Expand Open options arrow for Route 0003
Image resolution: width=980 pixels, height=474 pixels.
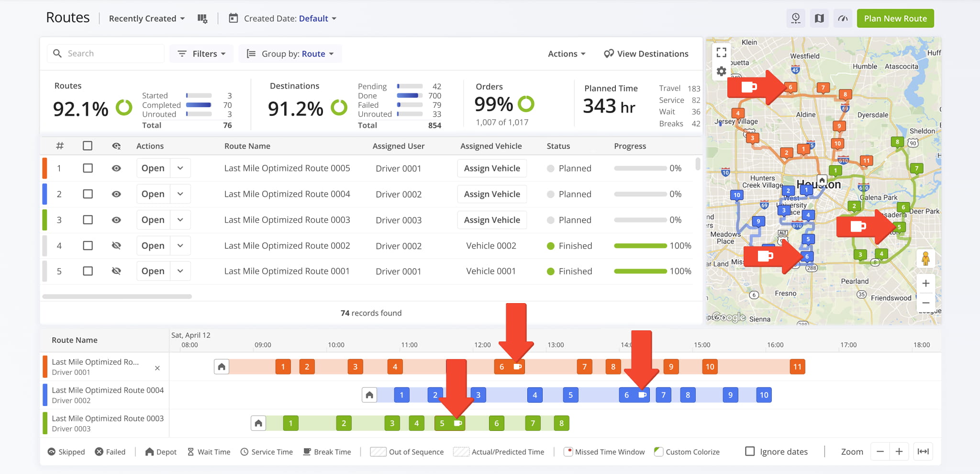click(x=180, y=220)
